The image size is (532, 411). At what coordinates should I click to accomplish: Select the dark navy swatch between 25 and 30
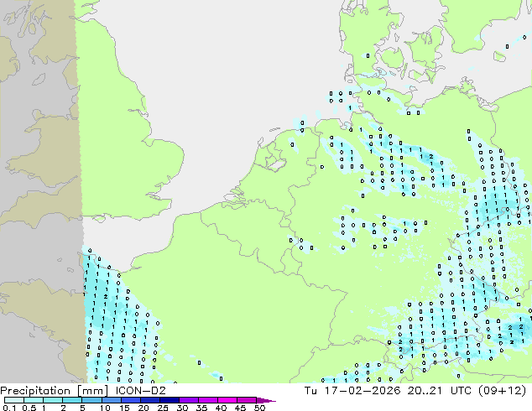170,400
